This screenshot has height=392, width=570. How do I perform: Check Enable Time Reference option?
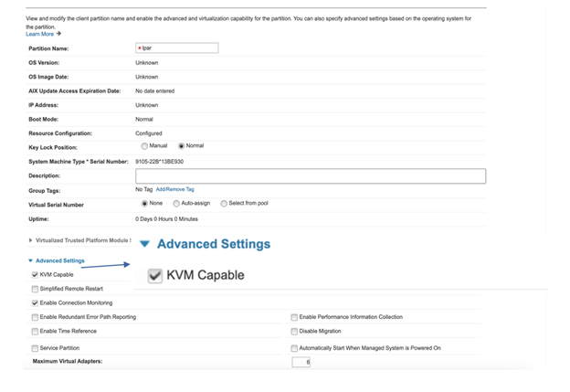point(35,332)
